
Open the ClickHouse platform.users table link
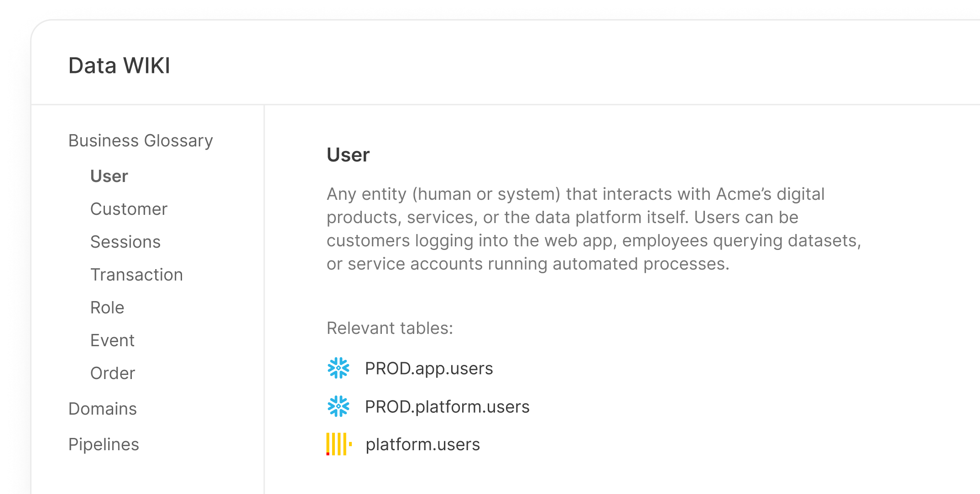[422, 445]
